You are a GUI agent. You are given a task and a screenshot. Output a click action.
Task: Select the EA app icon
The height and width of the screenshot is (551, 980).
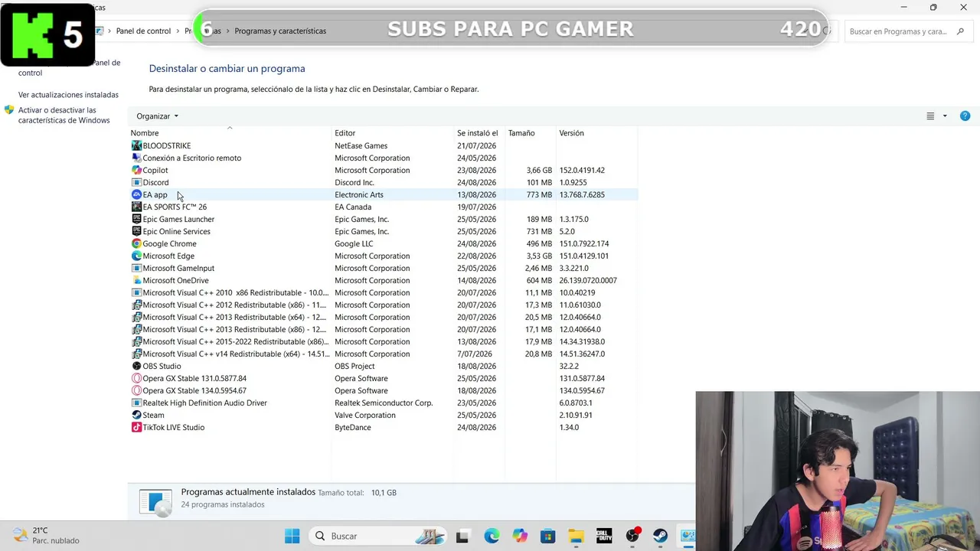[136, 194]
